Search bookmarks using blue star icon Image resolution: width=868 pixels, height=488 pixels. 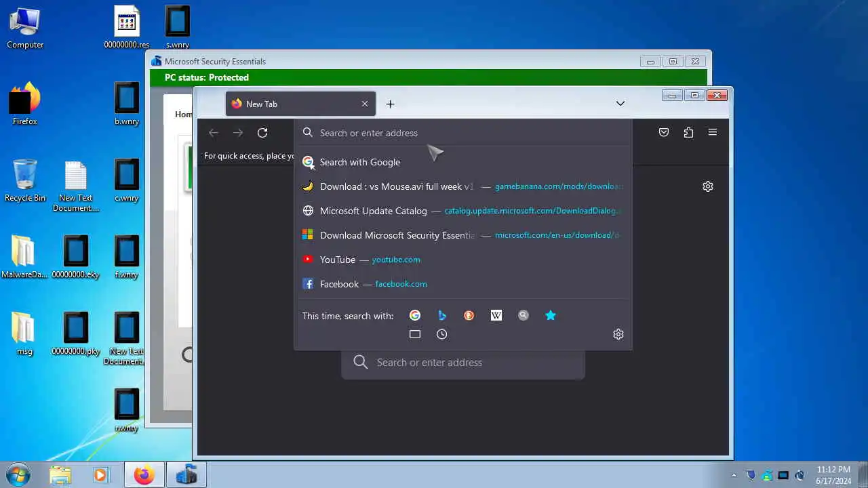pyautogui.click(x=551, y=315)
